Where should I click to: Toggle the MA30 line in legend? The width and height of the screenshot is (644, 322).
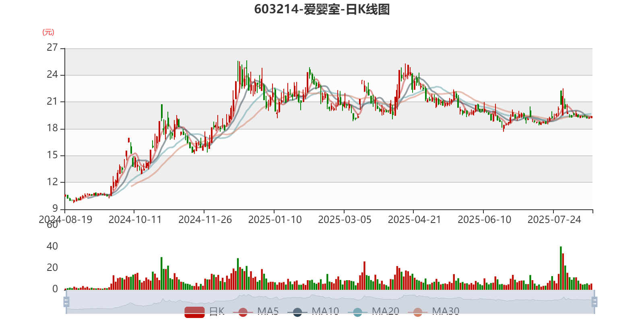[x=433, y=312]
